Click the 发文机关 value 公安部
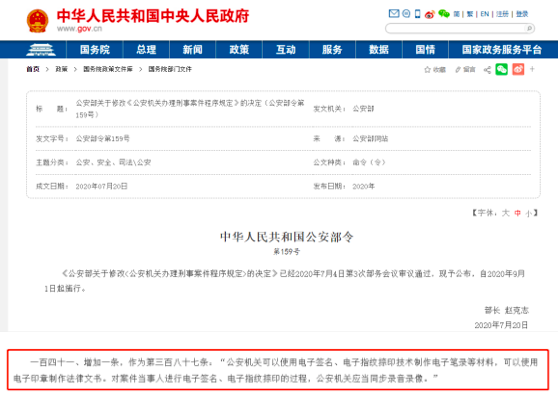Image resolution: width=558 pixels, height=396 pixels. [x=363, y=109]
